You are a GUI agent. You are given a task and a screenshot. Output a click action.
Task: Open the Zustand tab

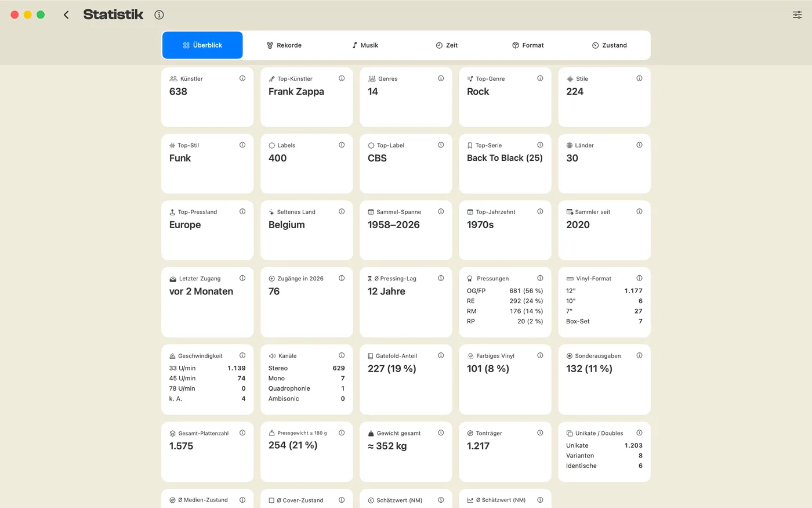pyautogui.click(x=609, y=45)
